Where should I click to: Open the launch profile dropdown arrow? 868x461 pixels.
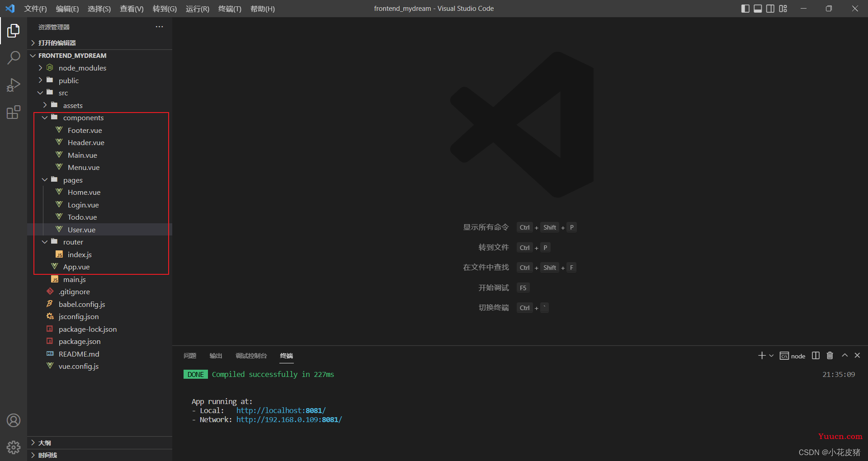[x=771, y=356]
